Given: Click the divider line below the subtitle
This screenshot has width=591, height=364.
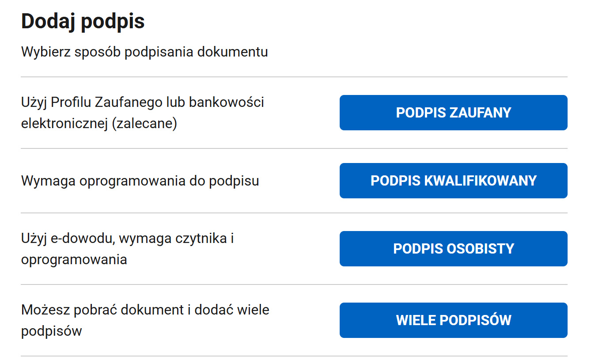Looking at the screenshot, I should [294, 77].
